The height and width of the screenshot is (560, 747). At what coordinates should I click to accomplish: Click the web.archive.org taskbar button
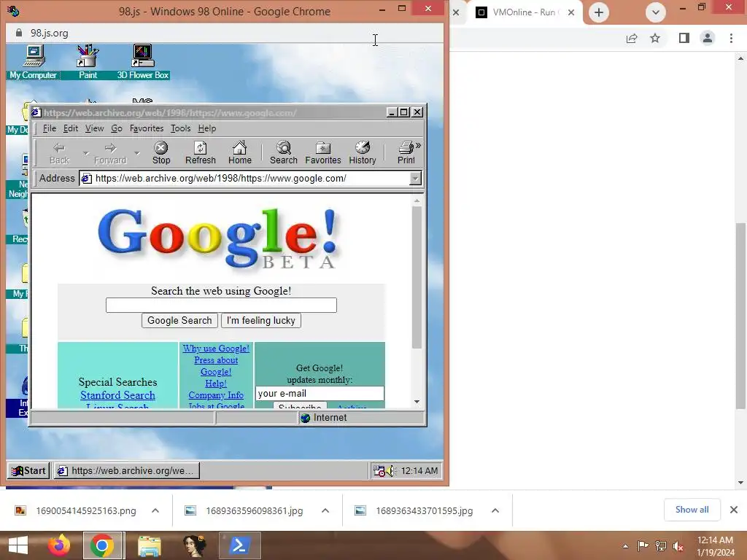(126, 471)
